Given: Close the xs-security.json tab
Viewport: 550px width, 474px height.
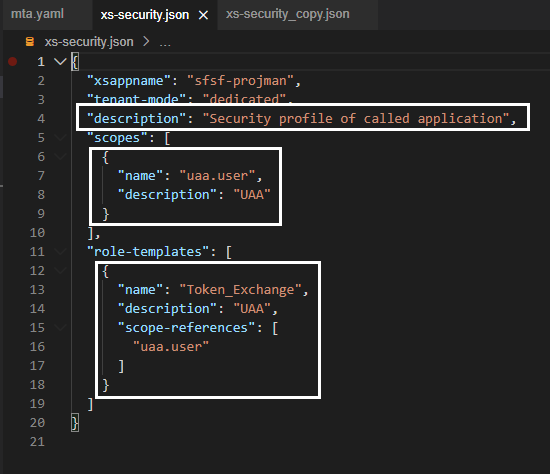Looking at the screenshot, I should tap(203, 15).
